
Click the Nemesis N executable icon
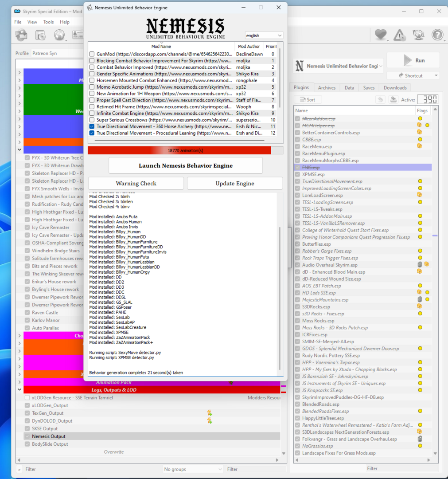300,66
